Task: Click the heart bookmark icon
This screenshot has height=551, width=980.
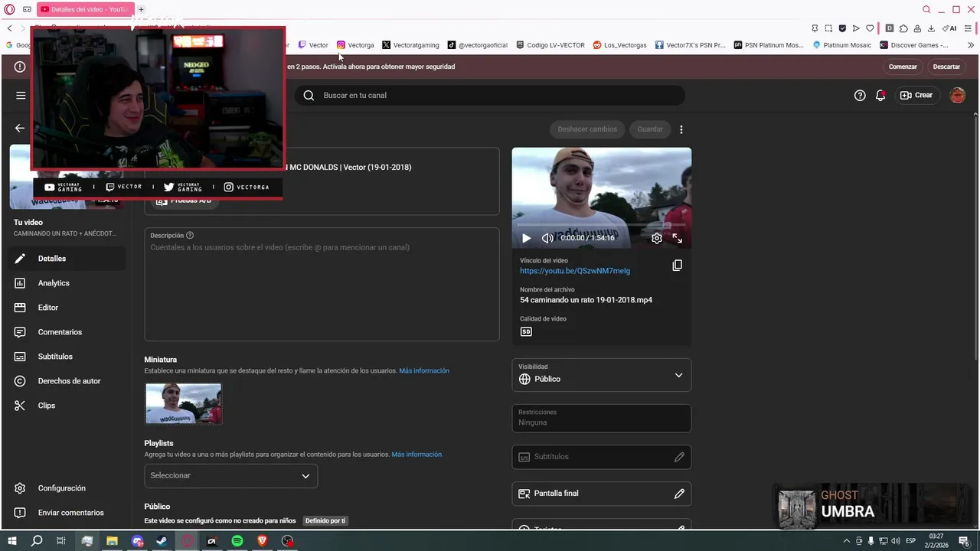Action: click(870, 28)
